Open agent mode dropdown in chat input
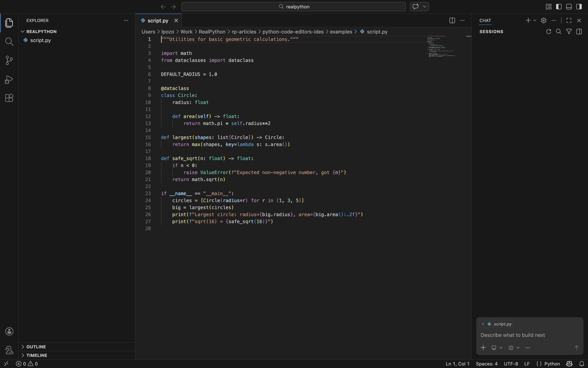588x368 pixels. tap(497, 348)
